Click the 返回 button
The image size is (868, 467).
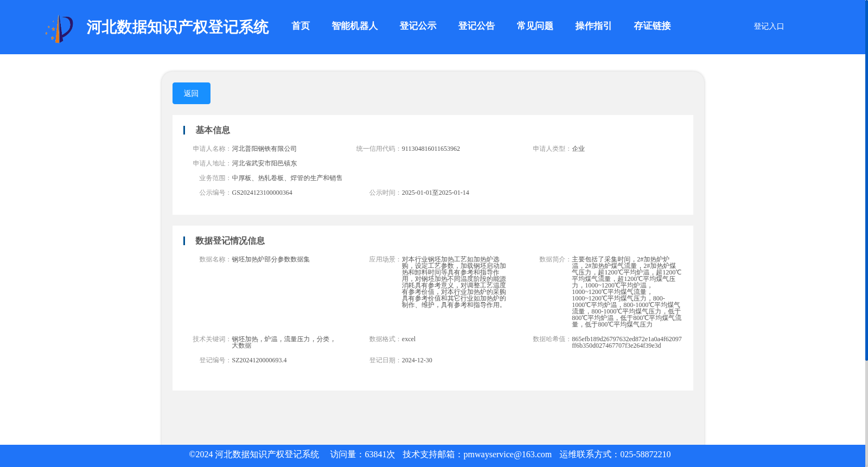(192, 93)
